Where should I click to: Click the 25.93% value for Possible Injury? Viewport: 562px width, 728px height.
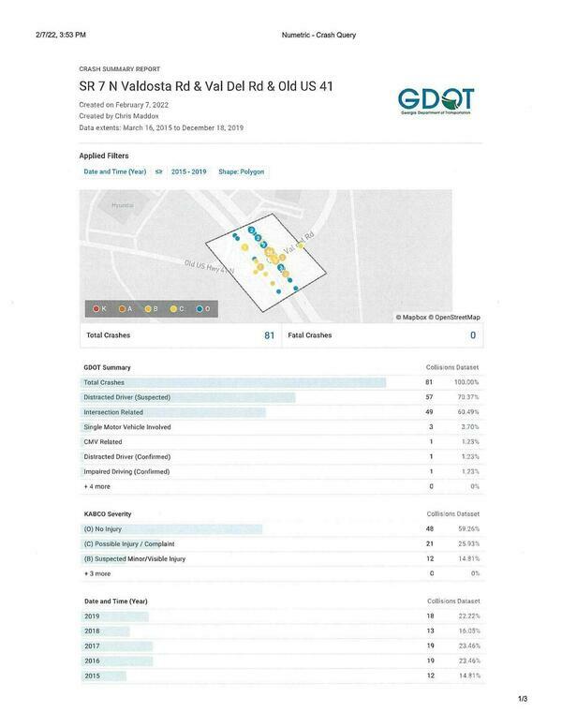(x=469, y=544)
